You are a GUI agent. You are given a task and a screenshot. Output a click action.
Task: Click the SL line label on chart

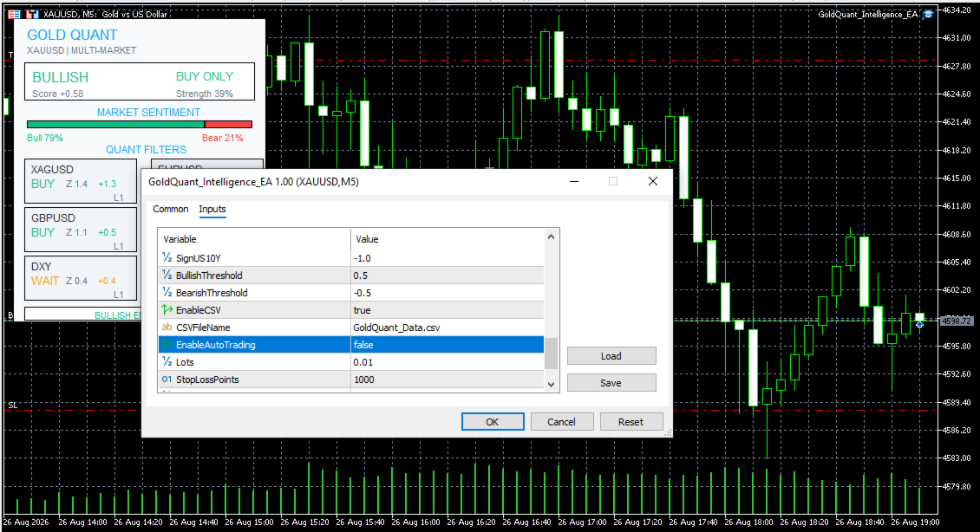(12, 405)
